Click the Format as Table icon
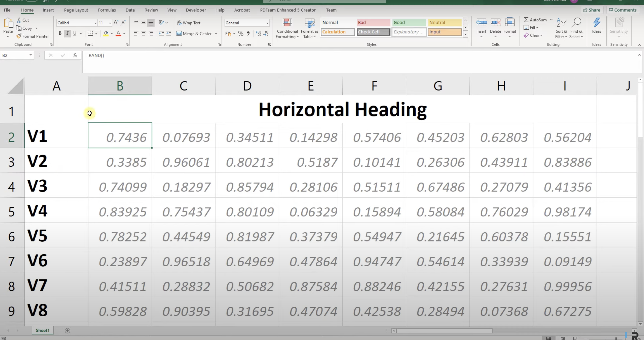The image size is (644, 340). (x=309, y=23)
